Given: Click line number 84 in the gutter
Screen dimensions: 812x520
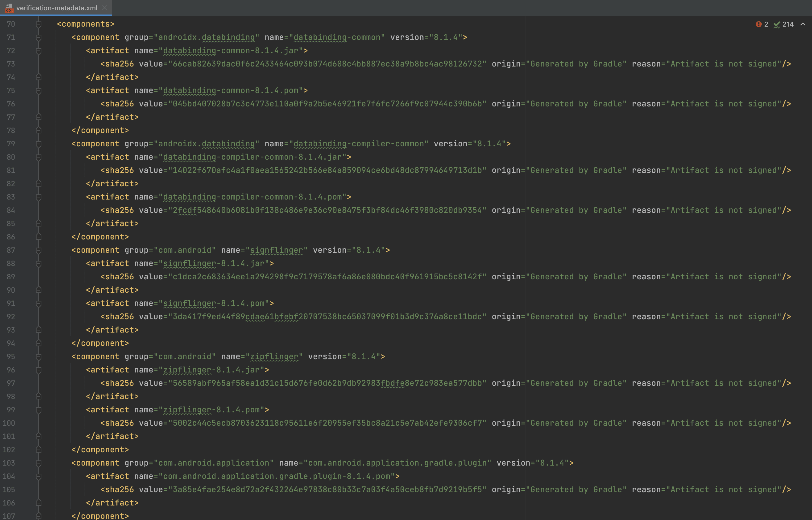Looking at the screenshot, I should pos(11,210).
